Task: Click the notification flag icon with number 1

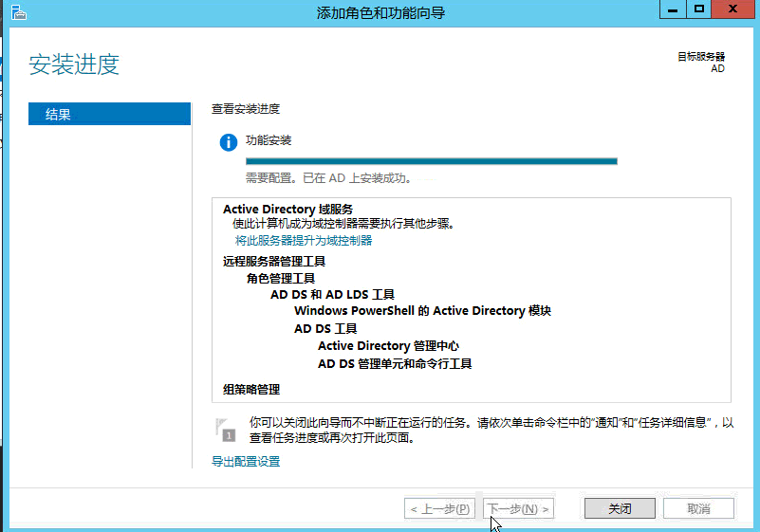Action: coord(224,430)
